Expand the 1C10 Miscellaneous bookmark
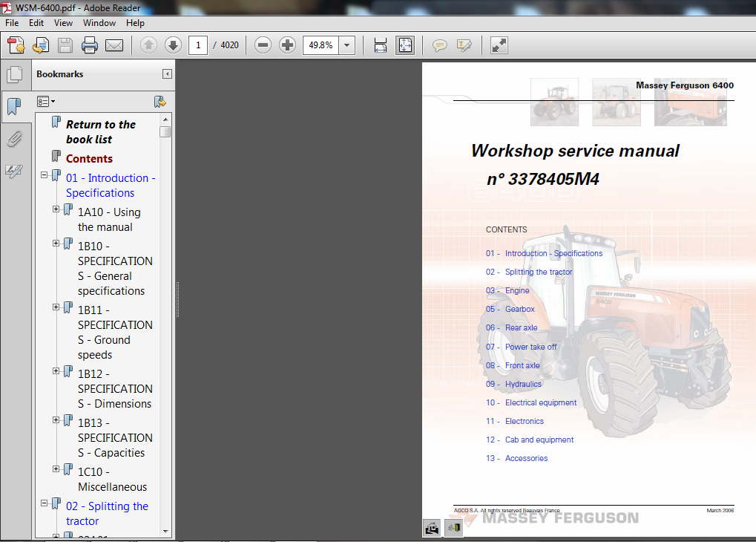Viewport: 756px width, 542px height. click(x=56, y=468)
